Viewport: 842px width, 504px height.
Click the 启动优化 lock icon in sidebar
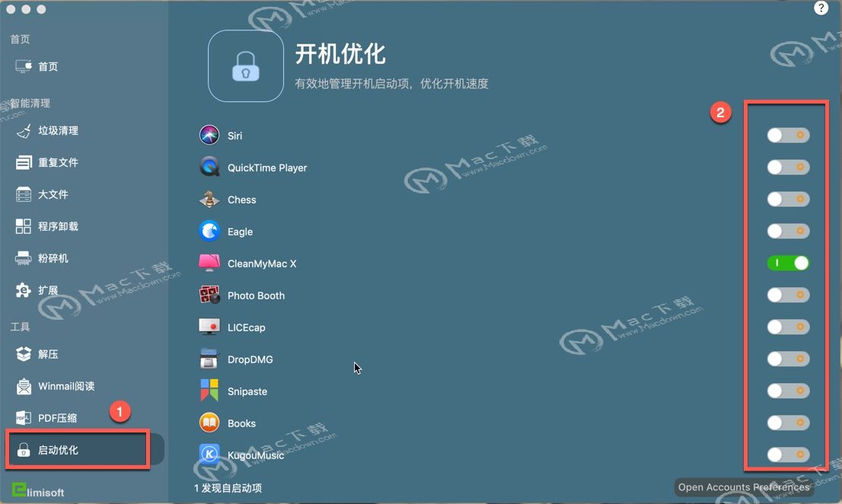tap(24, 450)
